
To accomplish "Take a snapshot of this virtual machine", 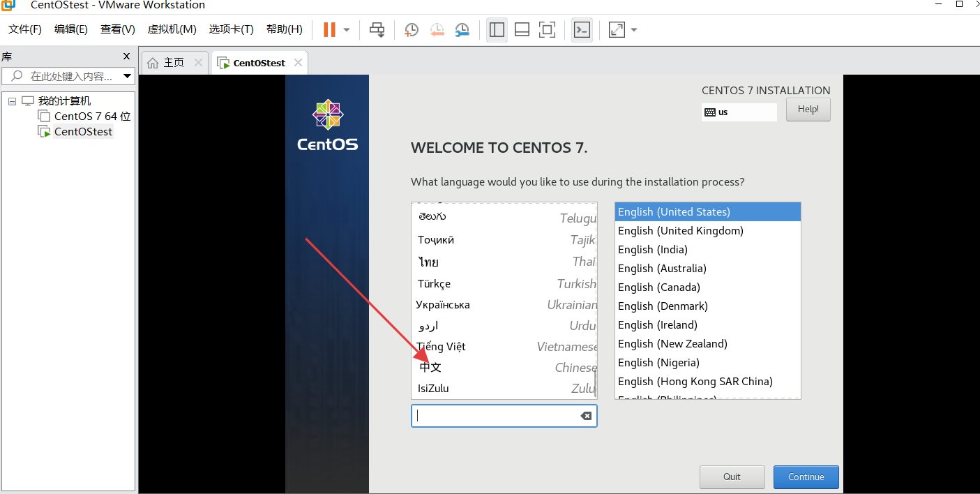I will 411,29.
